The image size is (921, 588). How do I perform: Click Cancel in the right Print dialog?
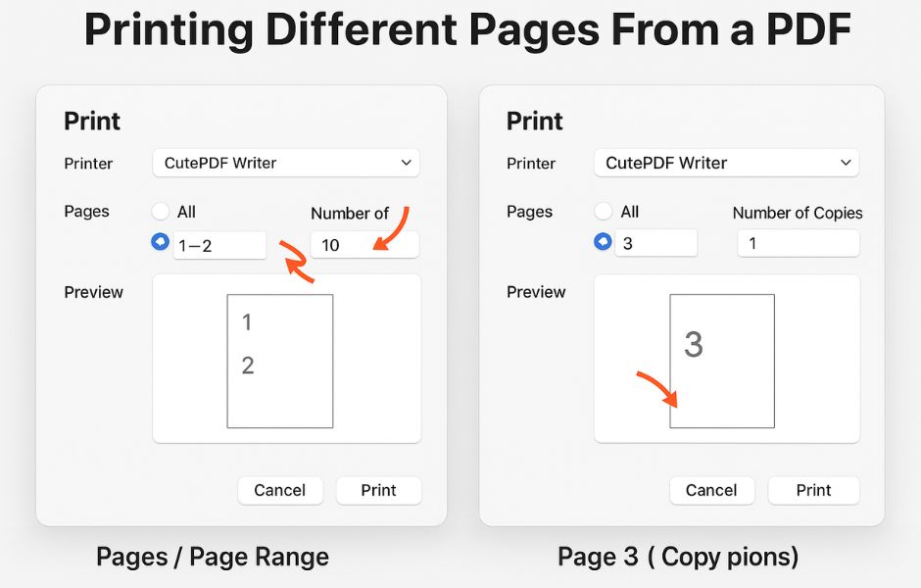pos(712,490)
